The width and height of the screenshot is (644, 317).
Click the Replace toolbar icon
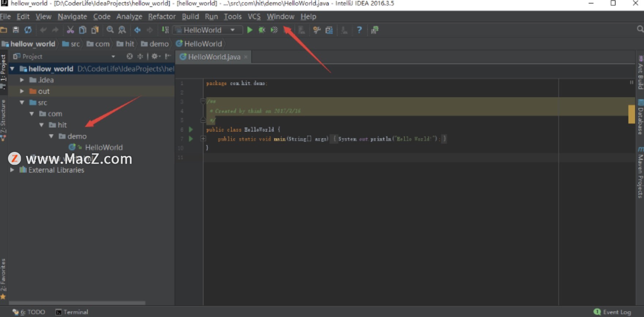pyautogui.click(x=122, y=30)
